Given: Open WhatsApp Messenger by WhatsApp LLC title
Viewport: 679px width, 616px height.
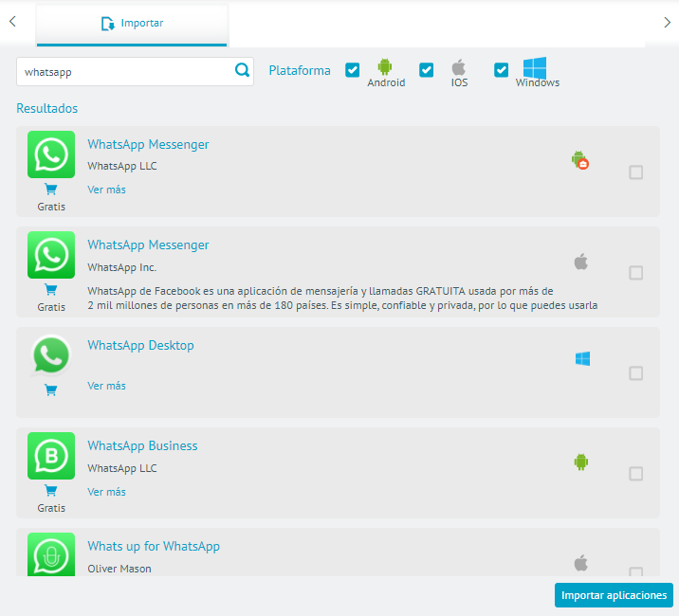Looking at the screenshot, I should (148, 144).
